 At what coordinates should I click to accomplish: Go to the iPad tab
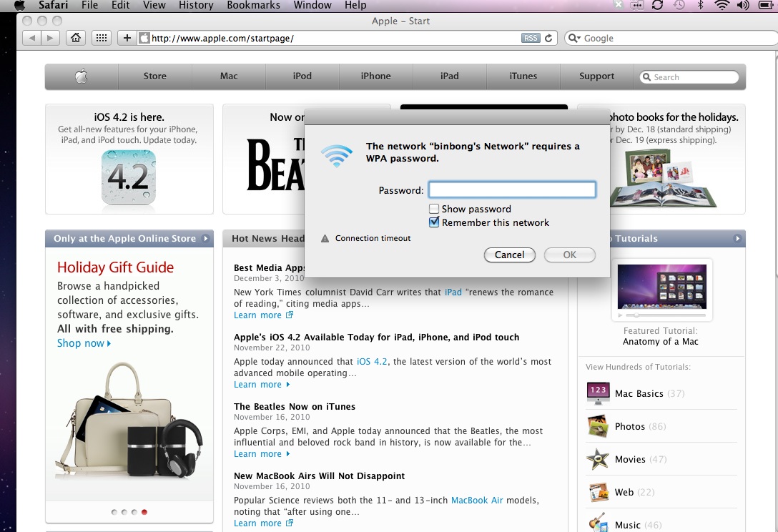tap(449, 77)
